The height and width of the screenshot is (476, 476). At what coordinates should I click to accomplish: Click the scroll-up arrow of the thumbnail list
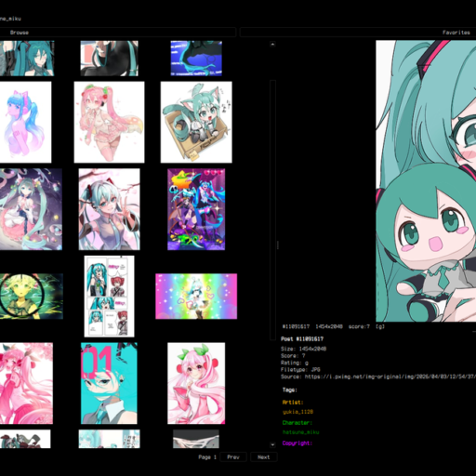tap(272, 45)
